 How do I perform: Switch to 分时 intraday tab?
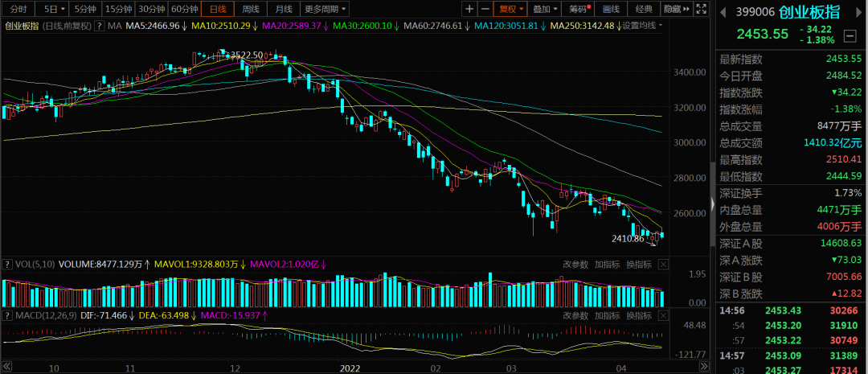(18, 9)
